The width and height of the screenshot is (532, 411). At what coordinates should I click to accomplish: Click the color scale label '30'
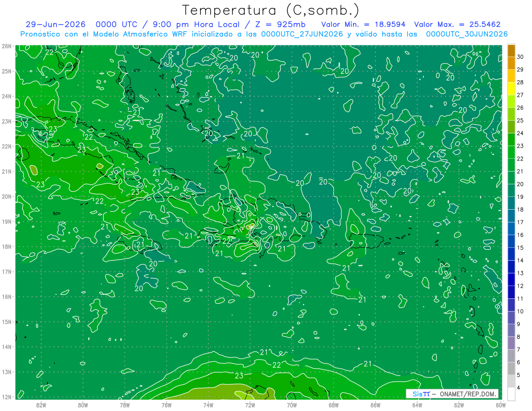click(520, 57)
